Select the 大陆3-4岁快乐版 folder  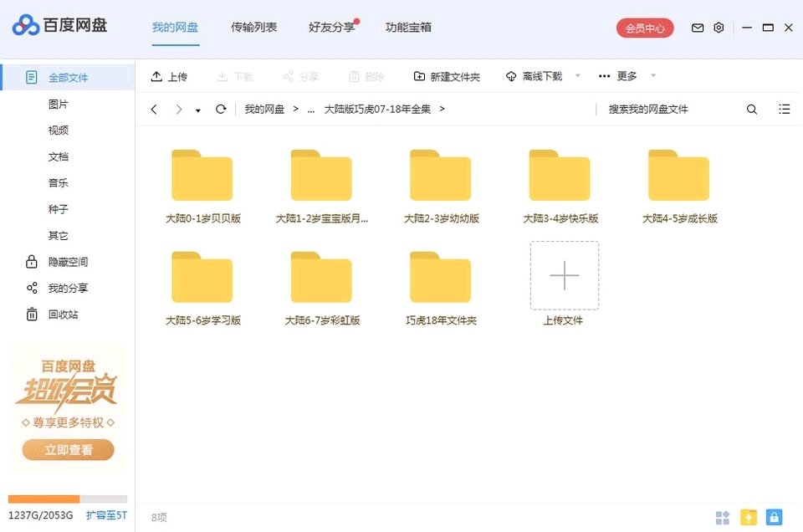tap(560, 186)
